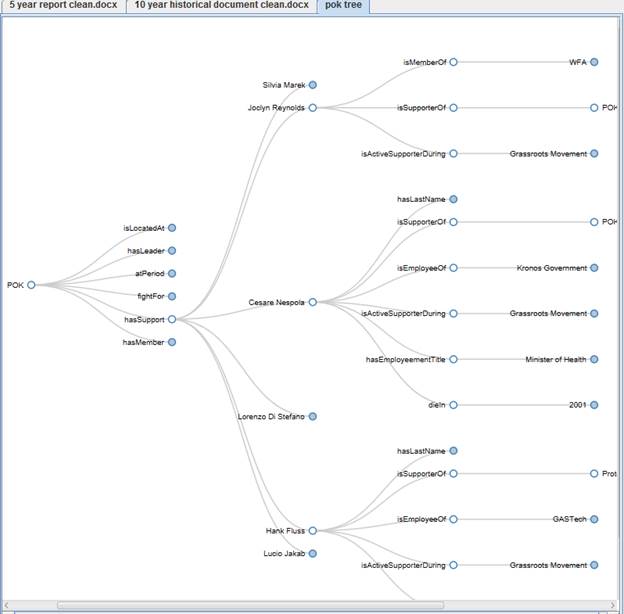The height and width of the screenshot is (614, 624).
Task: Select the Kronos Government node
Action: coord(594,268)
